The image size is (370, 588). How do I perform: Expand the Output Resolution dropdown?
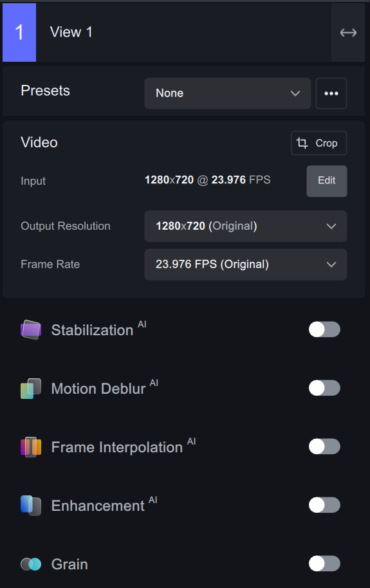tap(245, 226)
